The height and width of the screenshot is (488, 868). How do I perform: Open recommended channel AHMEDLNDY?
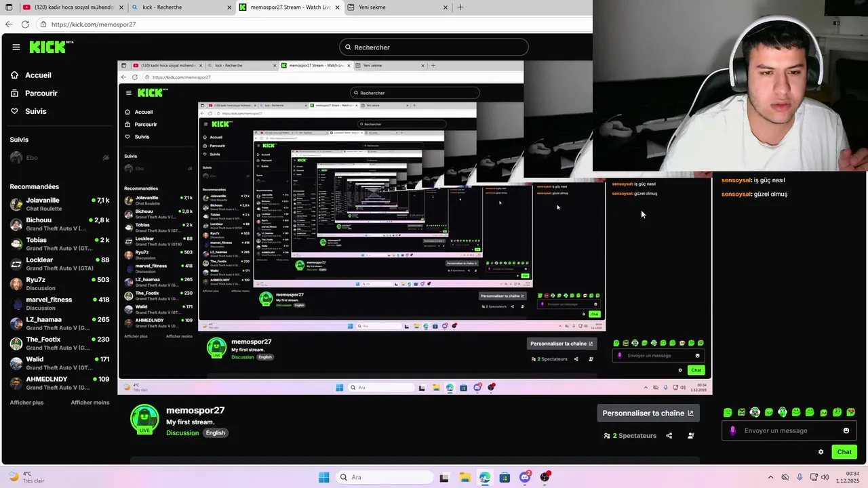[x=60, y=383]
